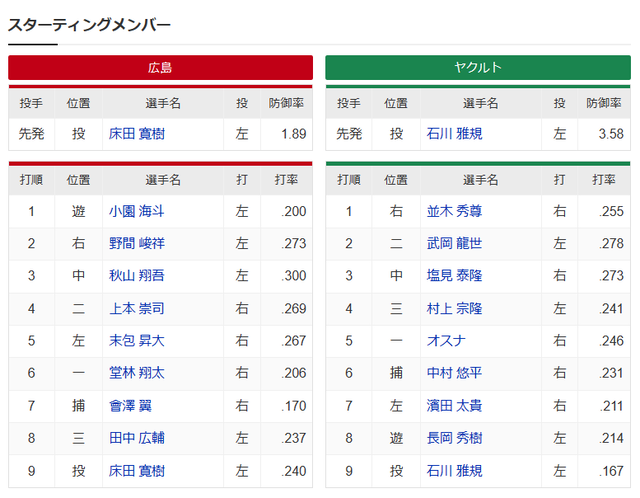Select 秋山 翔吾 player link
The height and width of the screenshot is (498, 640).
[x=137, y=276]
